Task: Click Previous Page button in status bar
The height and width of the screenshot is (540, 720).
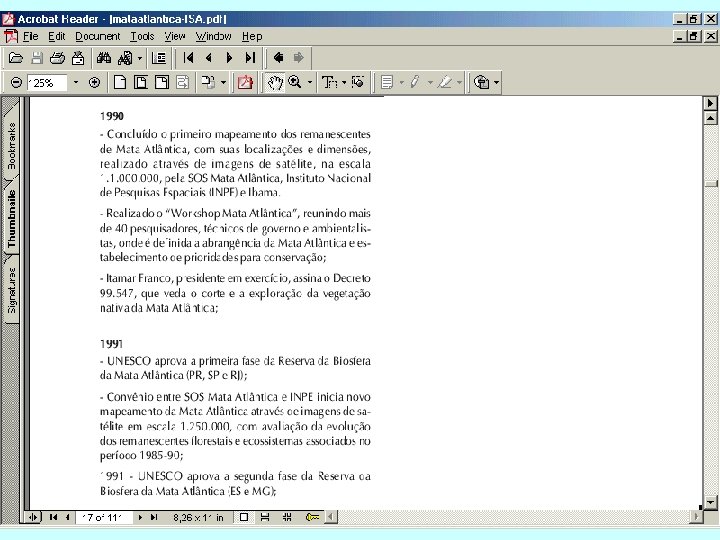Action: click(x=68, y=518)
